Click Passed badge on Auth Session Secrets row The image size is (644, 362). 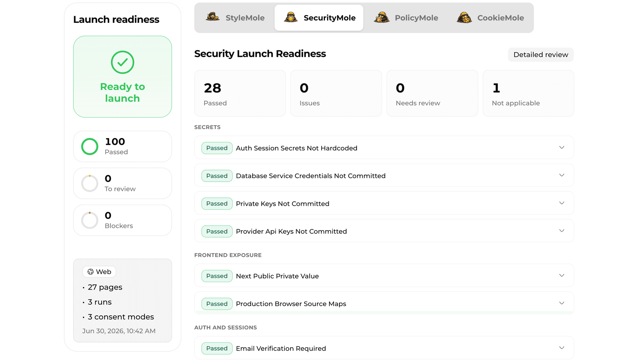pos(217,148)
